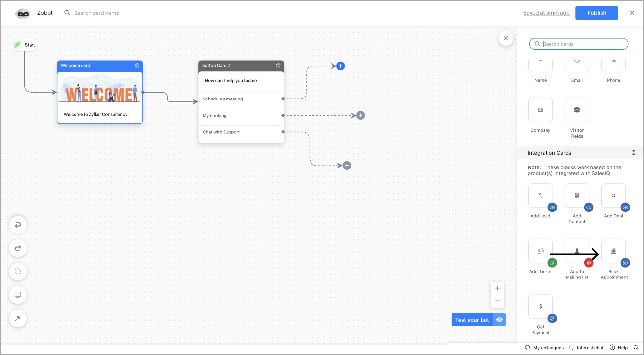Select the Book Appointment integration card
Viewport: 644px width, 355px height.
tap(613, 252)
